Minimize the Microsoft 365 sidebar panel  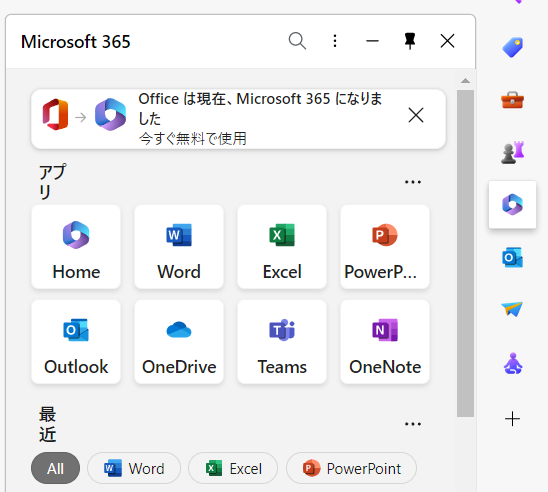[372, 41]
